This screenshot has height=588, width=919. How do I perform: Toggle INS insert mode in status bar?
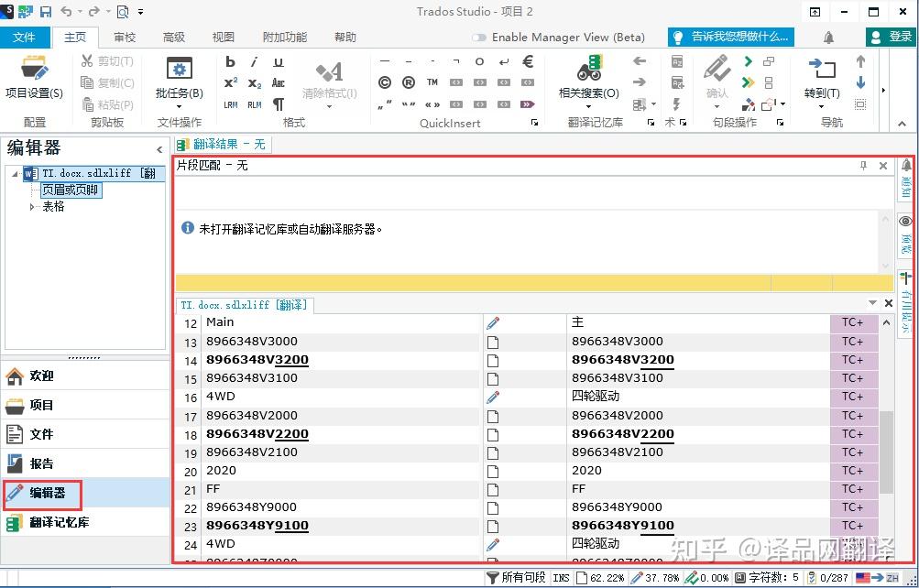tap(560, 578)
